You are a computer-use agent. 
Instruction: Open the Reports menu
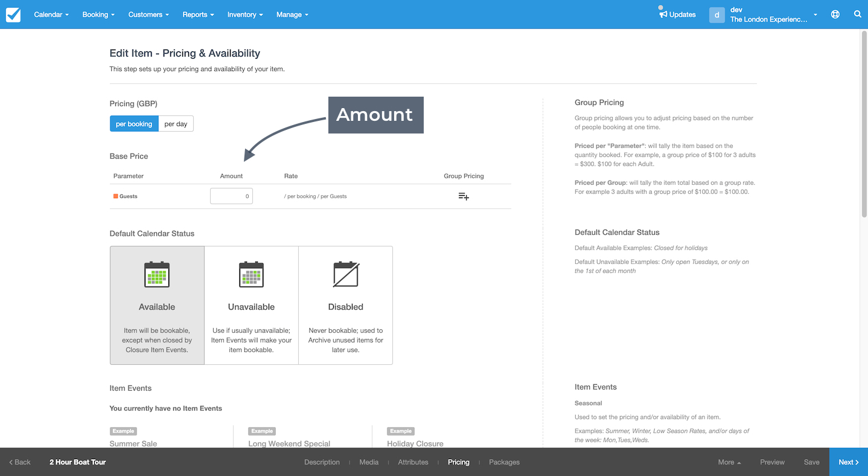198,14
